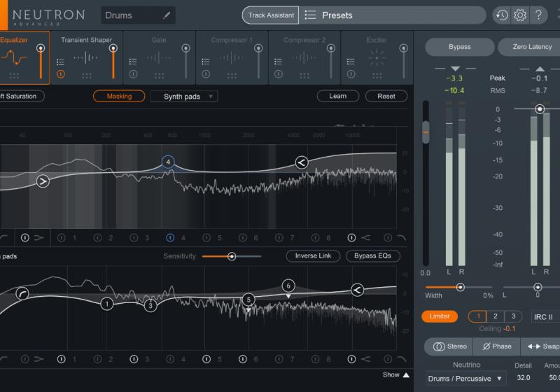This screenshot has height=392, width=560.
Task: Select the Transient Shaper module tab
Action: 87,57
